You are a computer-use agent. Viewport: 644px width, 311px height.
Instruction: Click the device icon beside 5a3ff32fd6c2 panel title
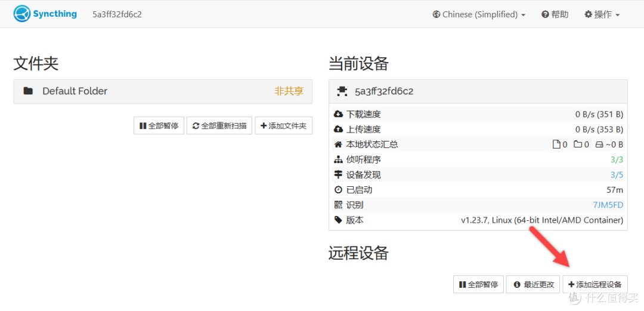pos(341,91)
